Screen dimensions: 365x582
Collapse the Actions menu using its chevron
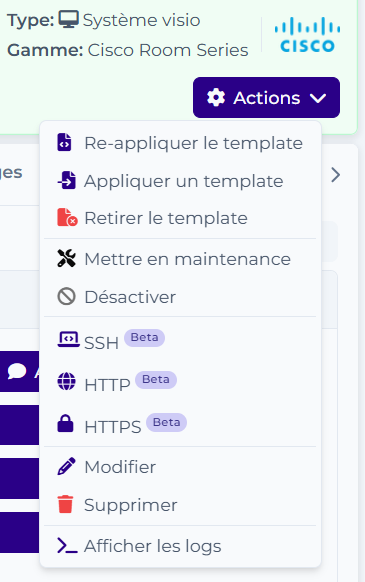[318, 98]
